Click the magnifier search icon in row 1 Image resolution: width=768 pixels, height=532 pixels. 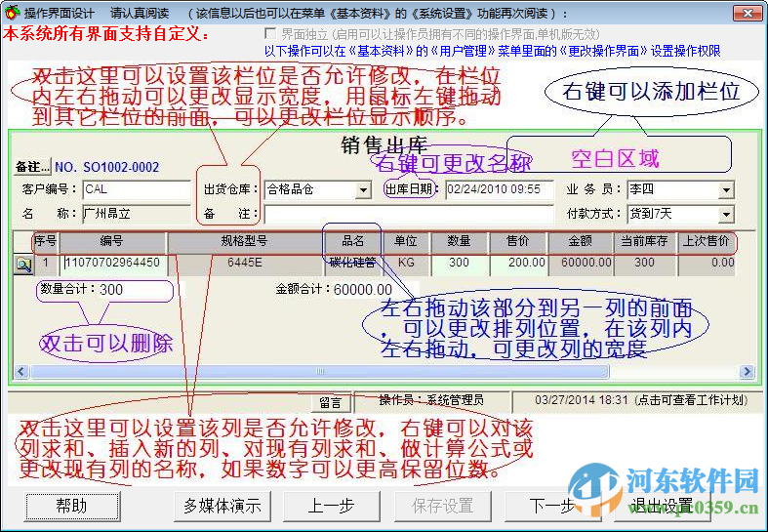pos(23,265)
